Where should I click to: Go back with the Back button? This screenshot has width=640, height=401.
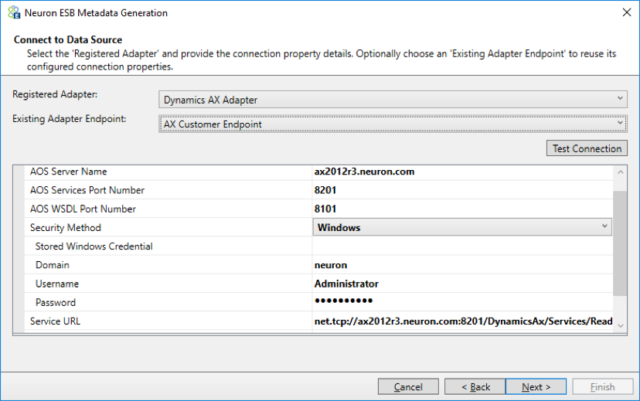point(475,386)
